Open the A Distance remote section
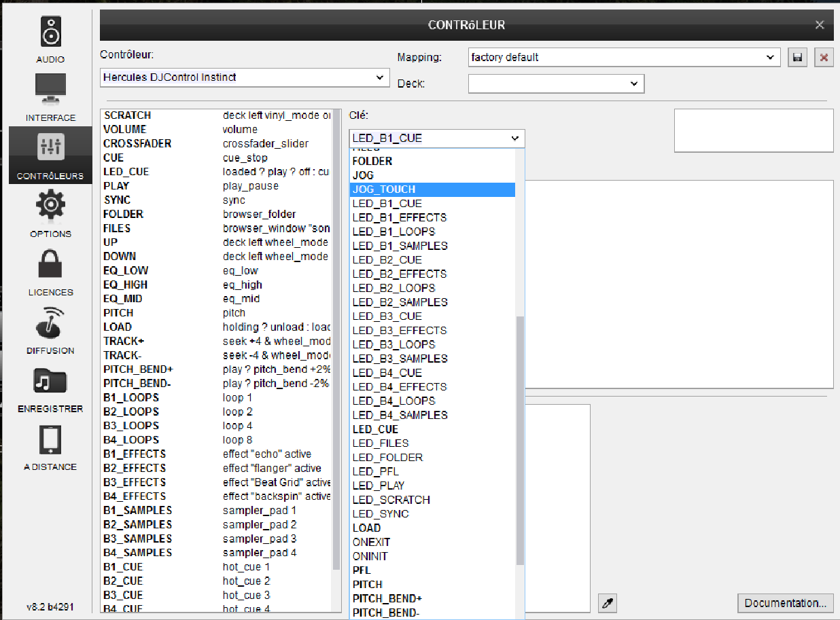Screen dimensions: 840x620 [x=50, y=447]
